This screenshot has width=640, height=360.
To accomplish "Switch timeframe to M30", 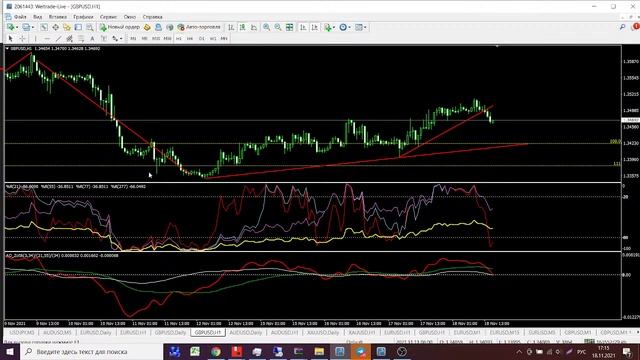I will [x=167, y=38].
